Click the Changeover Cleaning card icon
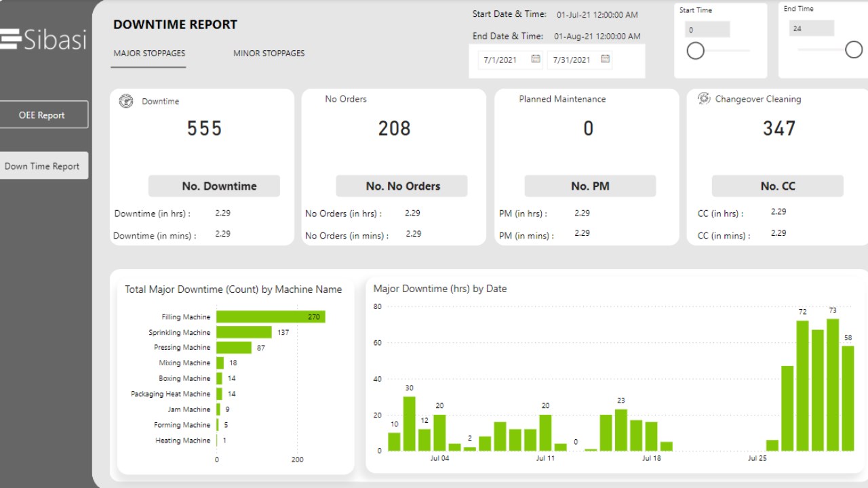 pos(704,98)
